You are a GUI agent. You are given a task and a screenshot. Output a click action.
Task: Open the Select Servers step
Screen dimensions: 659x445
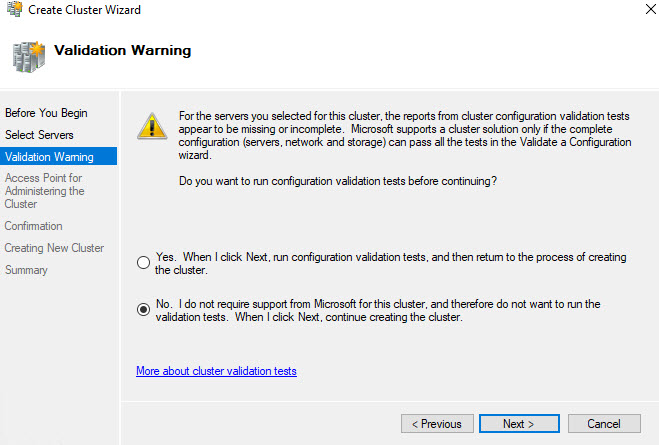pos(39,134)
